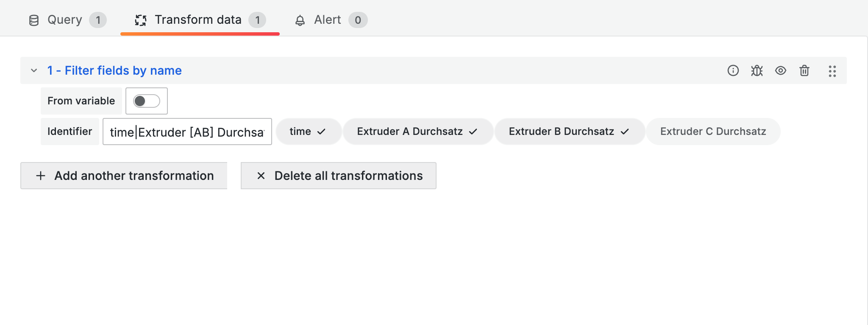Enable the Extruder C Durchsatz field

pyautogui.click(x=713, y=132)
